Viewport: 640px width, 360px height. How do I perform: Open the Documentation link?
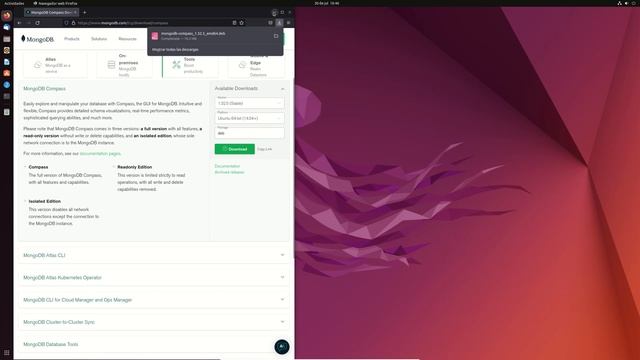[227, 166]
